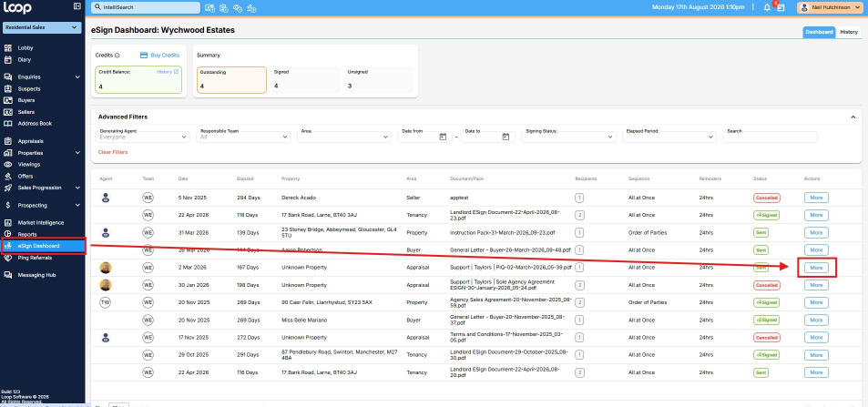Select the Unsigned summary card
Viewport: 868px width, 407px height.
(x=379, y=80)
